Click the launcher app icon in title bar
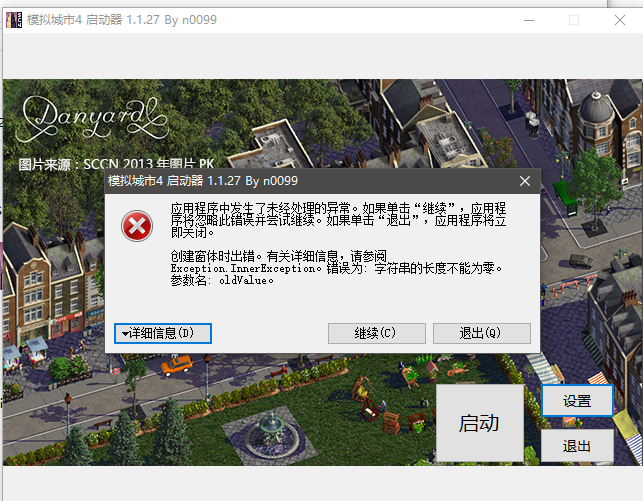 coord(14,19)
